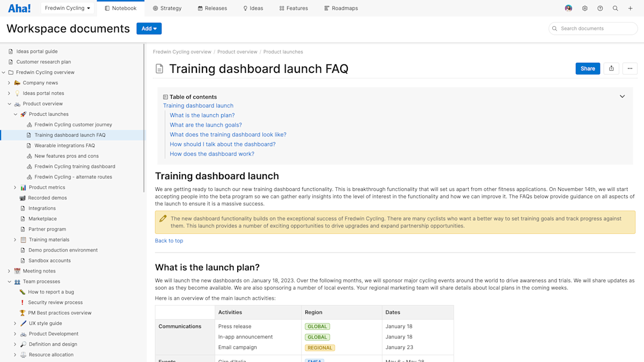Open Ideas portal guide document
The height and width of the screenshot is (362, 644).
click(37, 51)
